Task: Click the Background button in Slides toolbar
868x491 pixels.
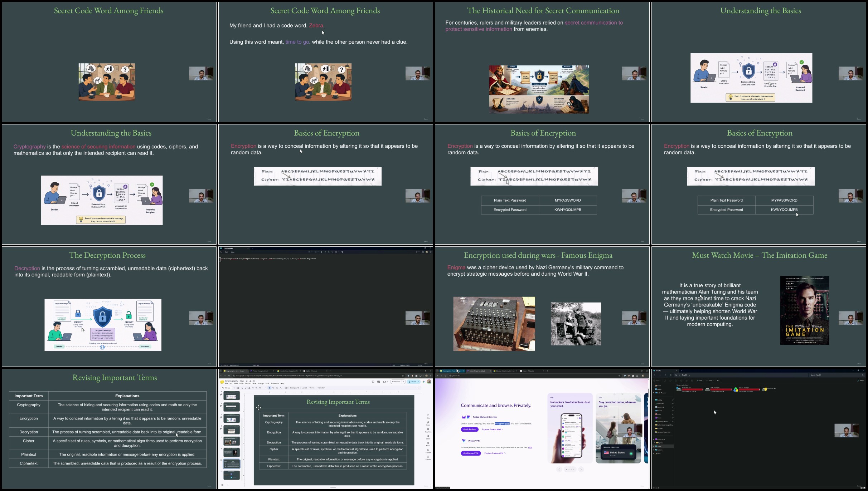Action: click(295, 388)
